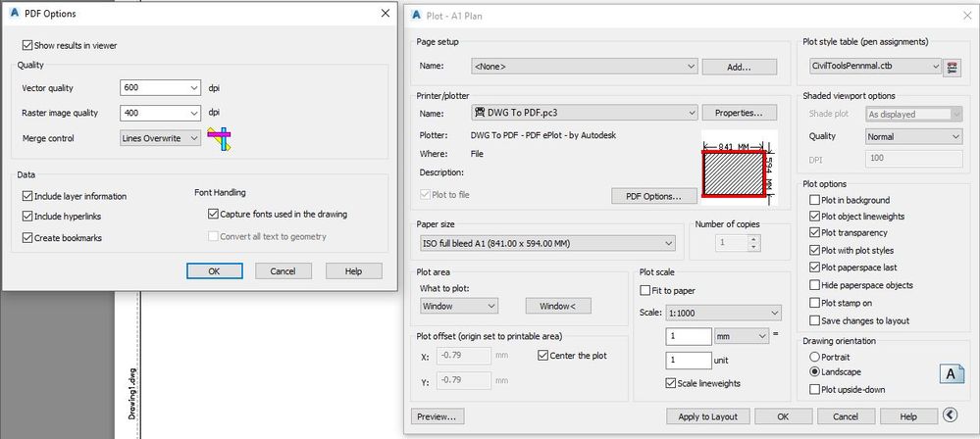Viewport: 980px width, 439px height.
Task: Click the landscape orientation page icon
Action: 952,373
